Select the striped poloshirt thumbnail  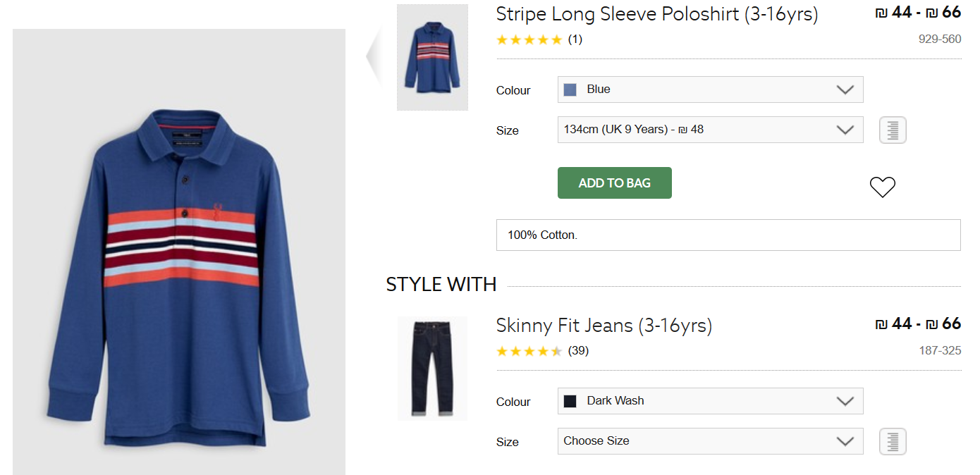click(432, 57)
